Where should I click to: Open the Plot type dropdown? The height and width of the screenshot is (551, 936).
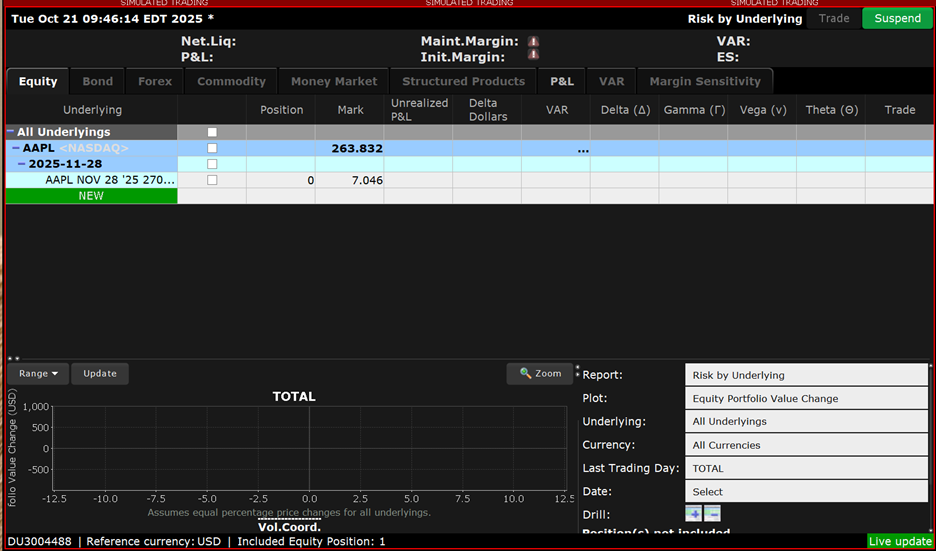click(806, 398)
